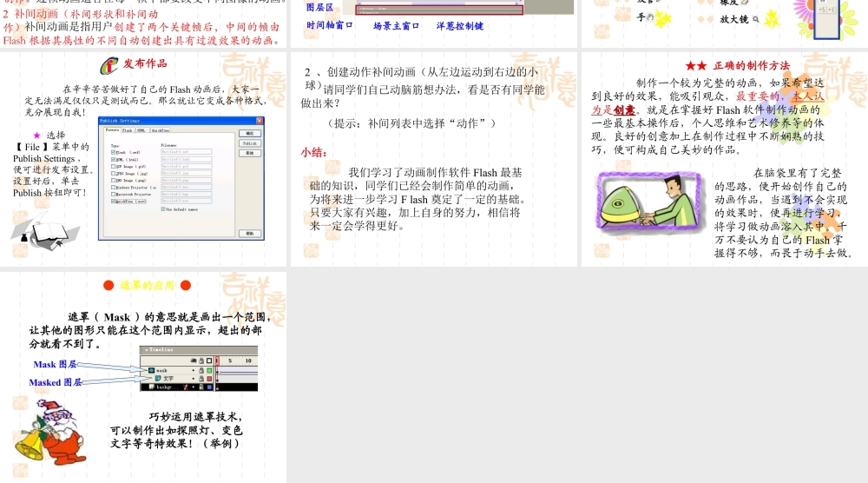Click the lock column icon in Timeline header
The width and height of the screenshot is (868, 483).
point(201,361)
